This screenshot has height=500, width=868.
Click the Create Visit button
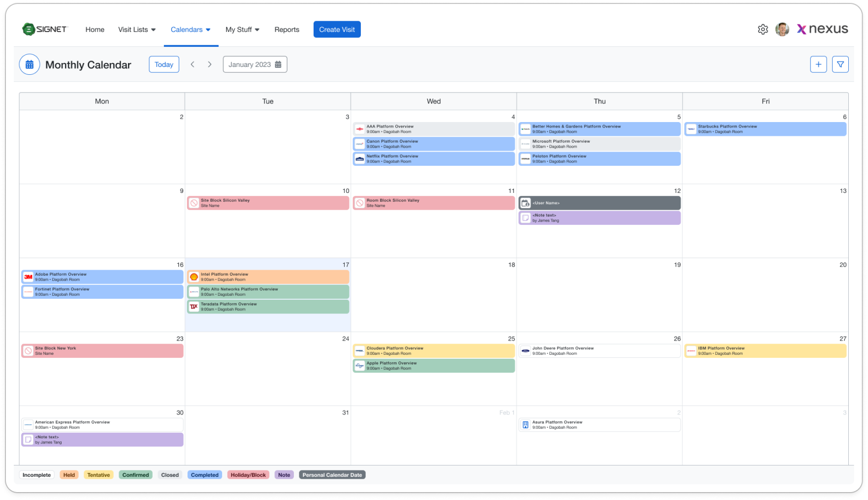[337, 30]
